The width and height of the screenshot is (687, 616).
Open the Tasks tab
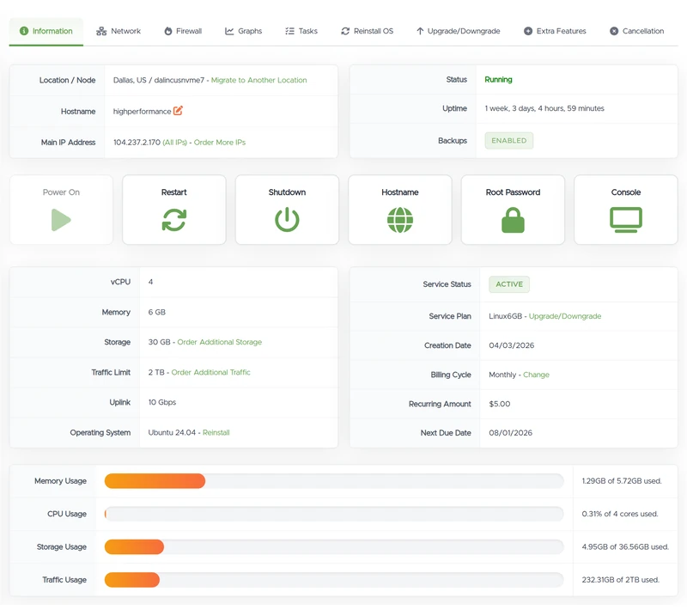pos(301,31)
